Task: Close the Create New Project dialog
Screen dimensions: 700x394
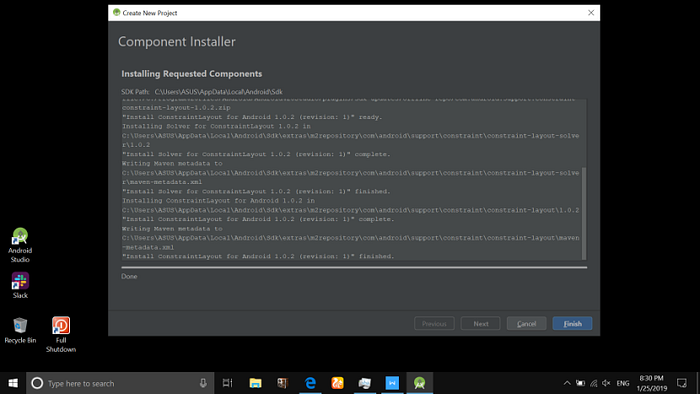Action: point(591,13)
